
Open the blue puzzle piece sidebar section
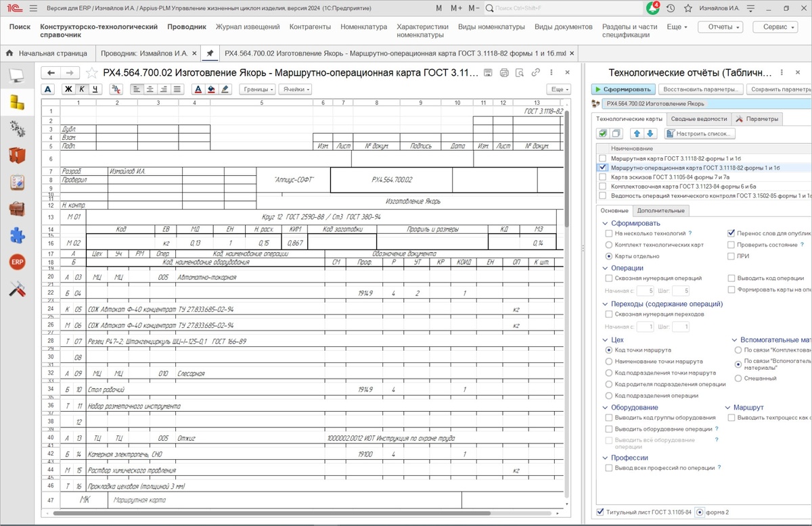[17, 235]
